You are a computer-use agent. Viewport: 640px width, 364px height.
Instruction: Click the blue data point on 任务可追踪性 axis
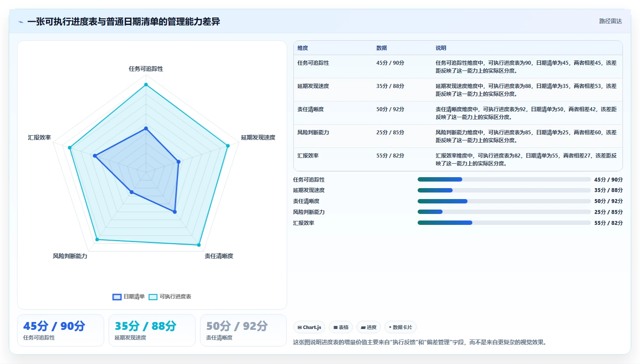pos(146,129)
